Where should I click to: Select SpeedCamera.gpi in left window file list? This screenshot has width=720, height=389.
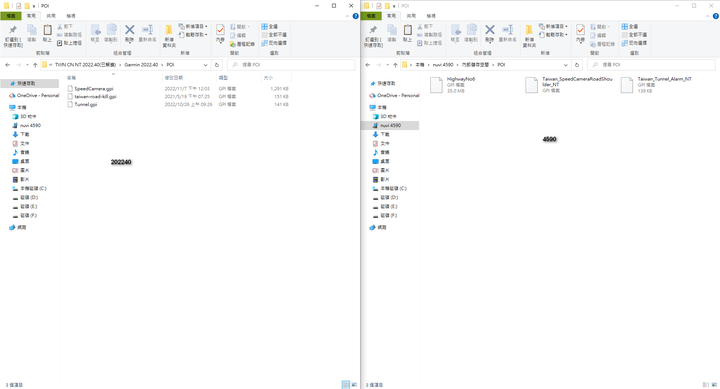(x=94, y=89)
